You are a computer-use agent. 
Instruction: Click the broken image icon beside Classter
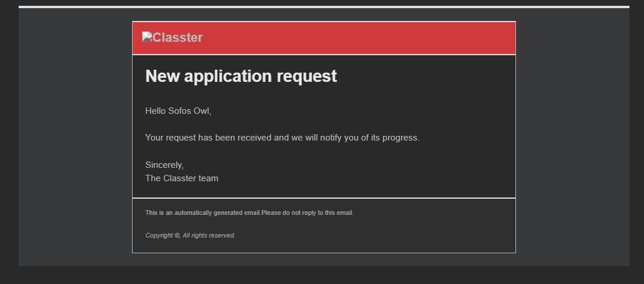click(147, 37)
